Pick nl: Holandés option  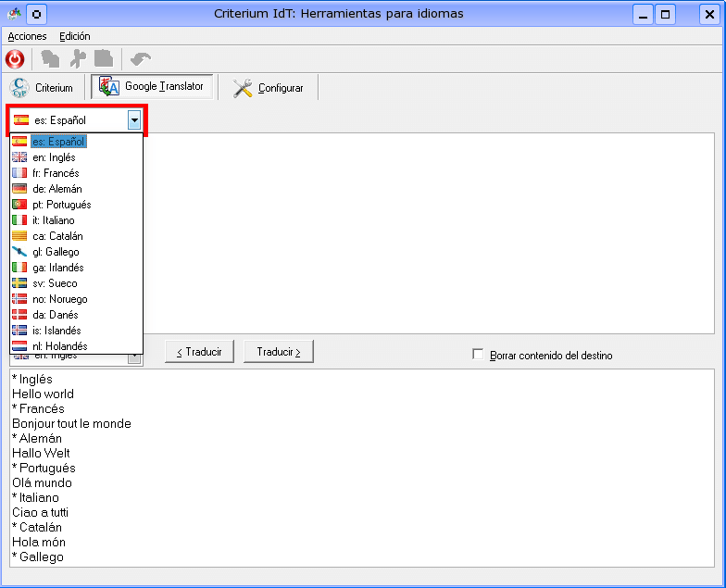point(76,346)
